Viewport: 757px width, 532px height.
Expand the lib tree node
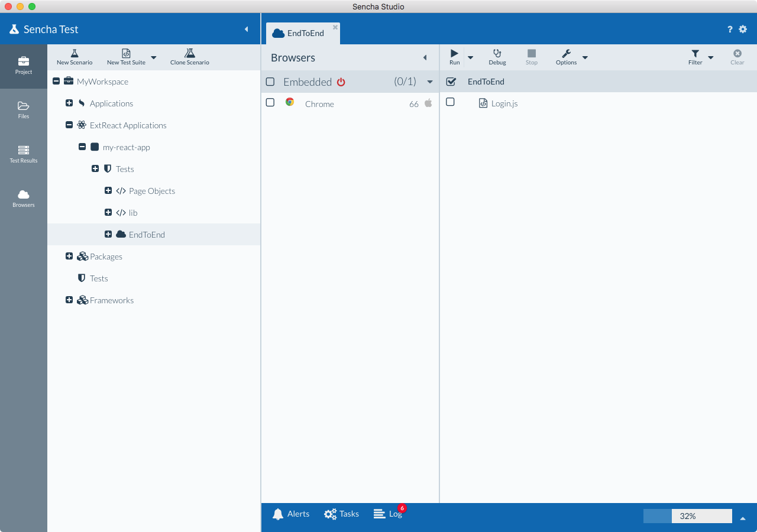(x=108, y=212)
